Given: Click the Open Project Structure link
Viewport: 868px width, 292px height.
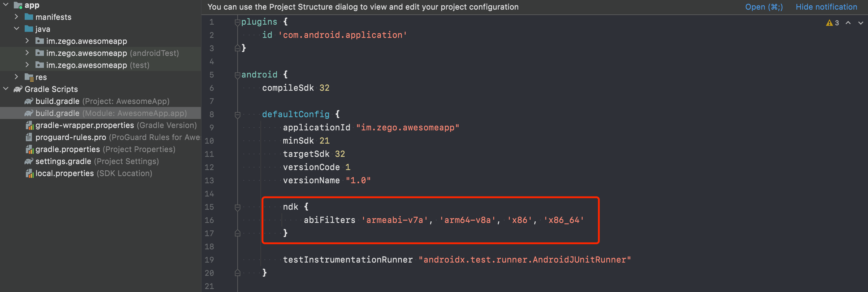Looking at the screenshot, I should (x=764, y=7).
